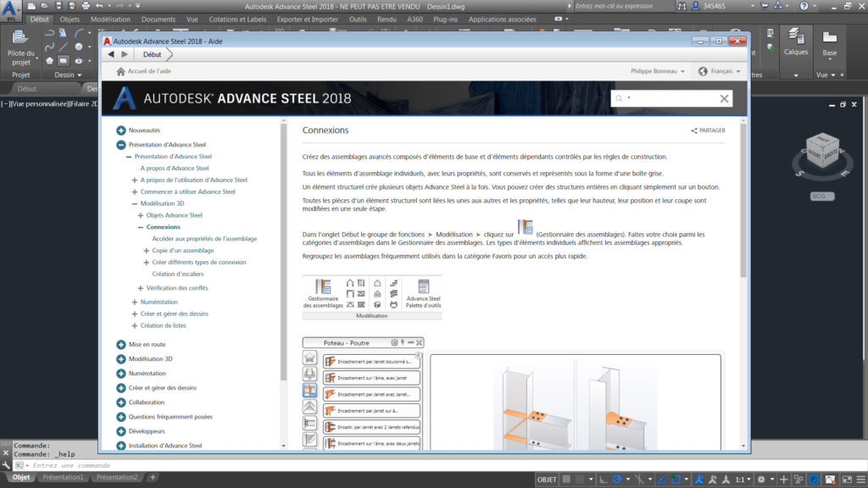
Task: Expand Créer différents types de connexion
Action: pyautogui.click(x=146, y=263)
